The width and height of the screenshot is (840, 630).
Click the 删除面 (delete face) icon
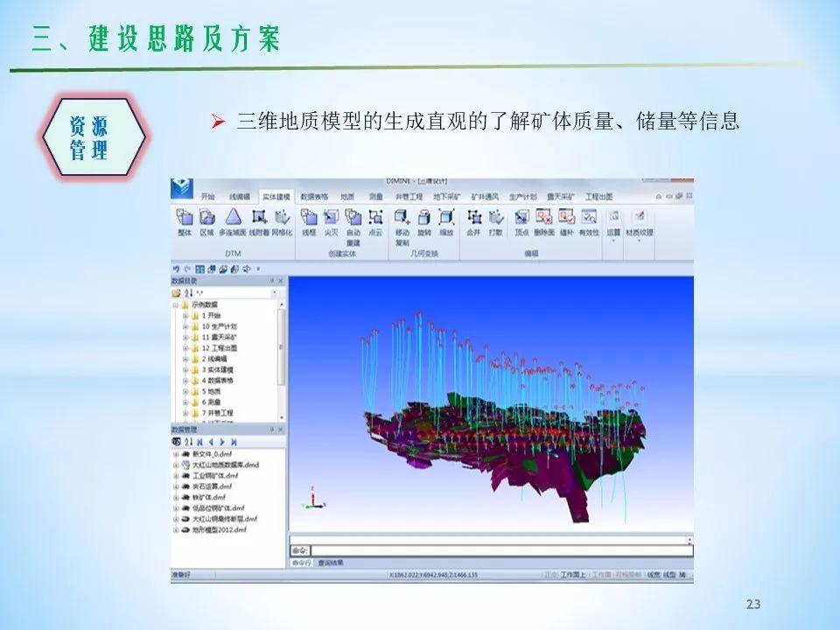point(543,218)
